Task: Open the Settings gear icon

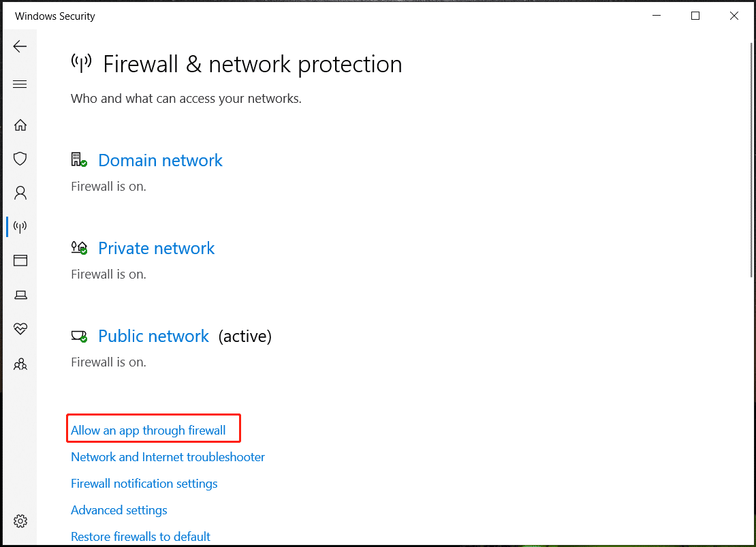Action: (x=20, y=521)
